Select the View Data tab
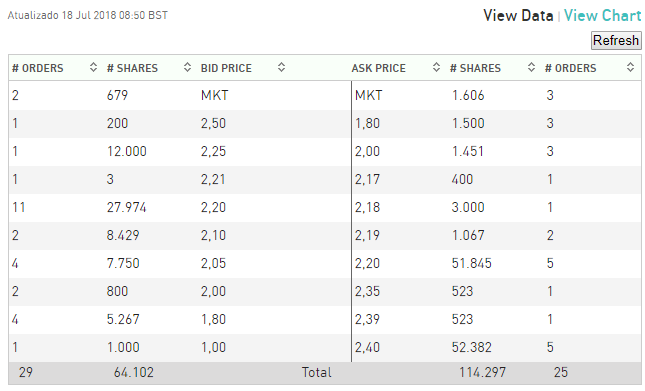Viewport: 645px width, 391px height. point(518,16)
